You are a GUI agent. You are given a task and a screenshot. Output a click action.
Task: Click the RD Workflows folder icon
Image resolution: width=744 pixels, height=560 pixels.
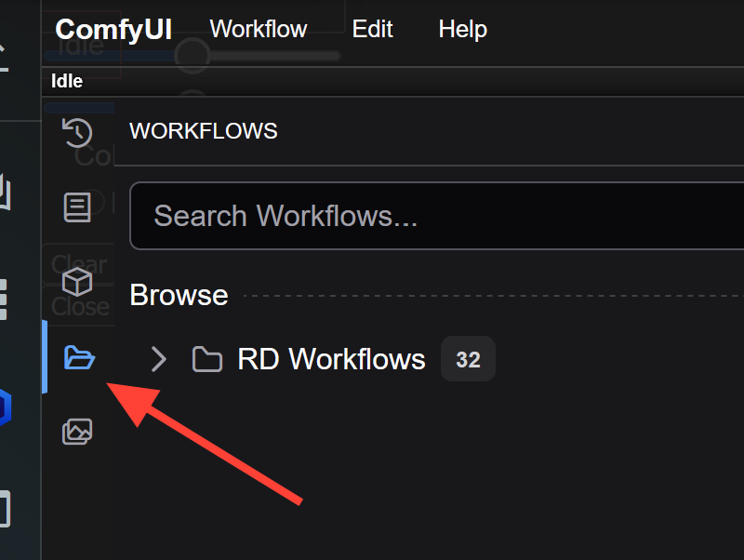[x=206, y=359]
